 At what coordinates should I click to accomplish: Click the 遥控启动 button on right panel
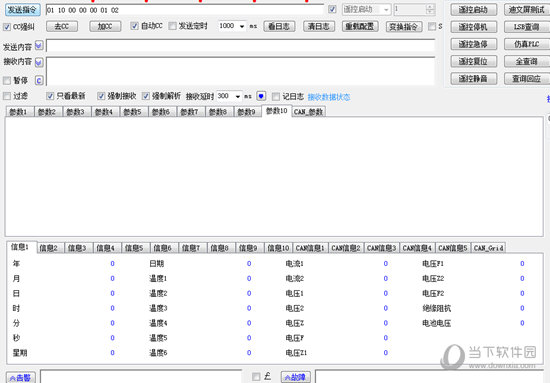click(x=474, y=10)
